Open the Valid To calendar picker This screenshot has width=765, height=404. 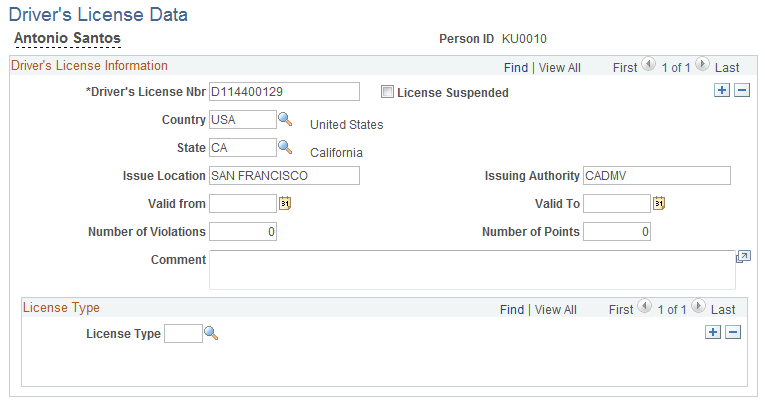[x=659, y=203]
